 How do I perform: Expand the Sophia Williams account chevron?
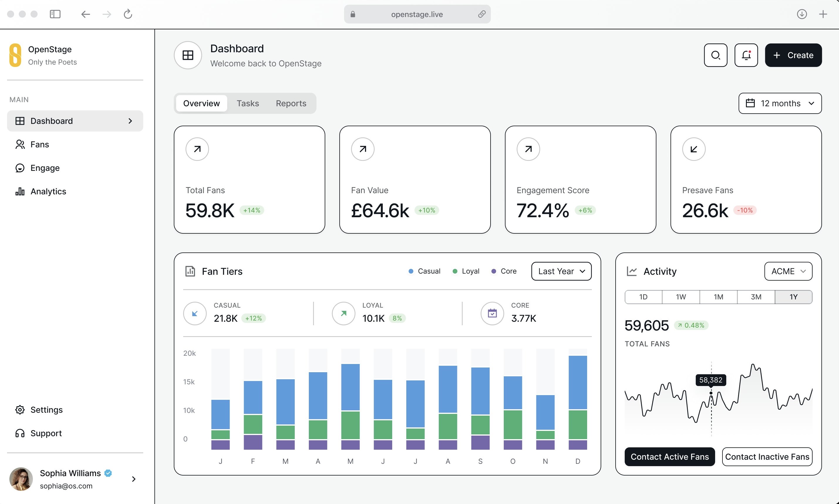[x=134, y=479]
